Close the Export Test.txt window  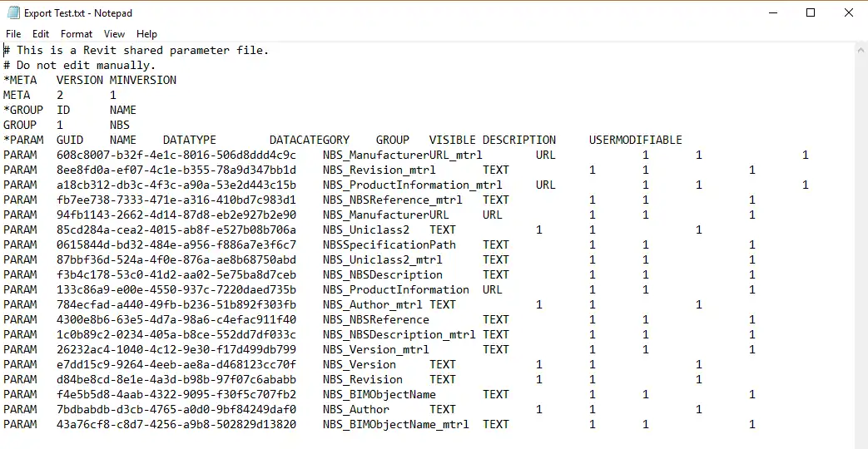[x=848, y=13]
